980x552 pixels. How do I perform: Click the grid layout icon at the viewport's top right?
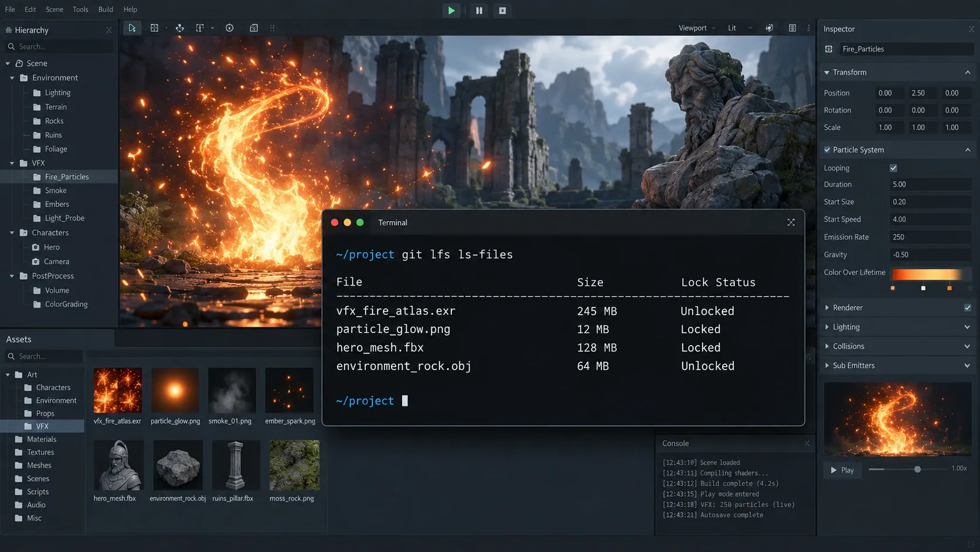point(792,28)
